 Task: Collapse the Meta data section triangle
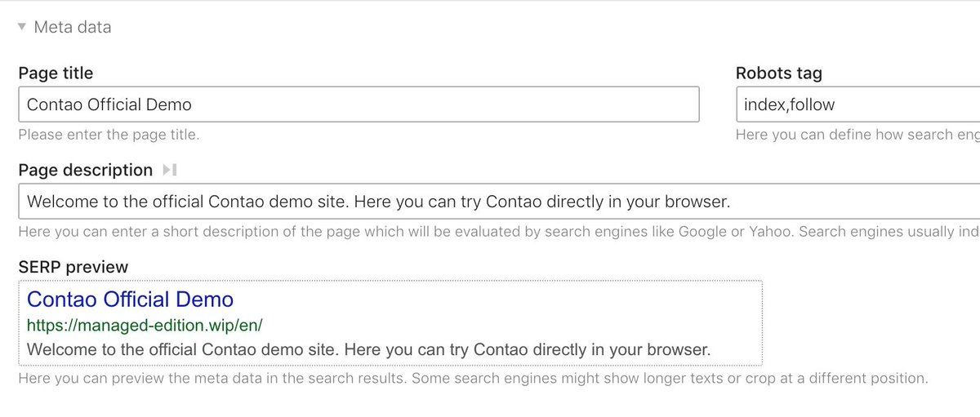(22, 27)
